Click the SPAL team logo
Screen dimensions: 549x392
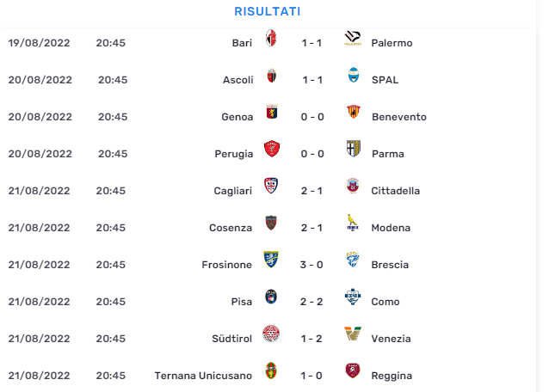[x=354, y=75]
